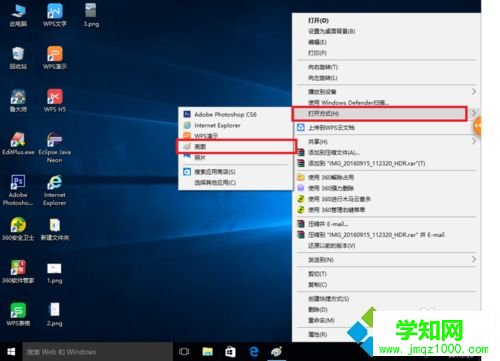Open the Windows Start menu
500x361 pixels.
(11, 352)
